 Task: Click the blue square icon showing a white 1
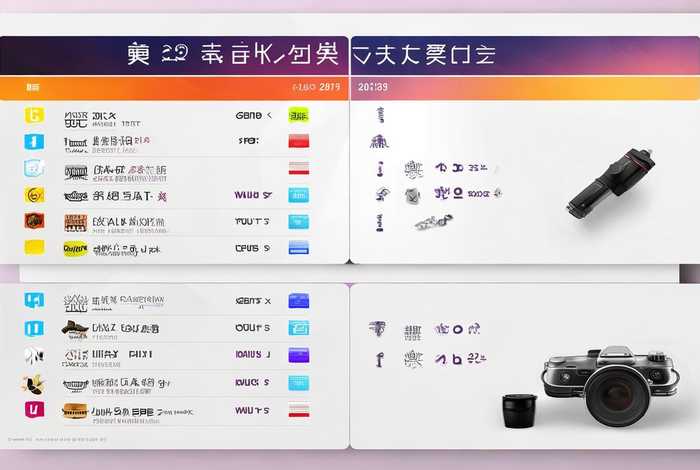click(34, 142)
